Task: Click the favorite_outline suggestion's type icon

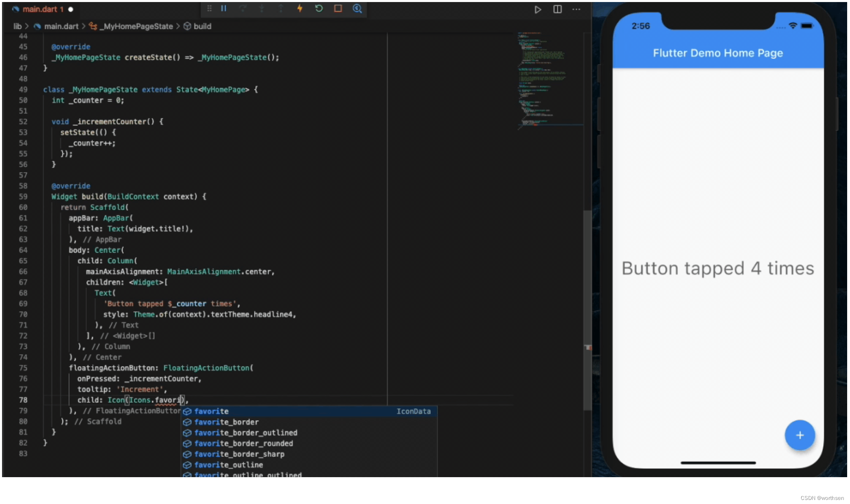Action: (x=187, y=465)
